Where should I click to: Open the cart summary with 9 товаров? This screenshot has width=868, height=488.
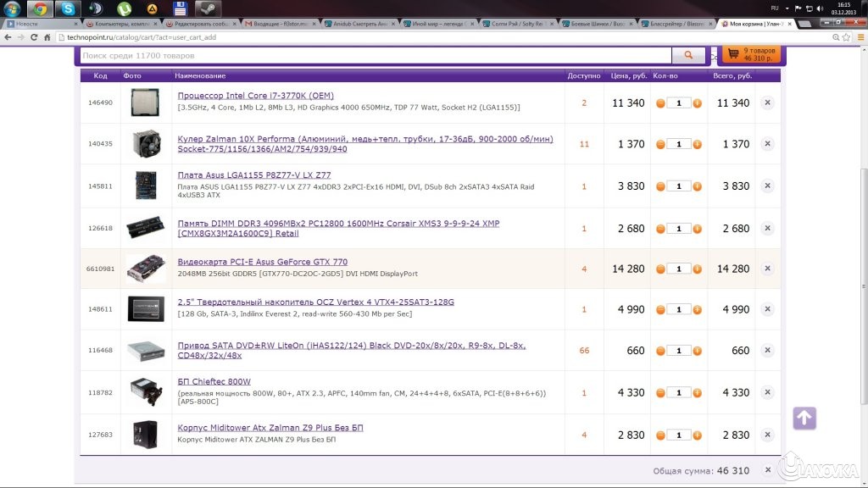pyautogui.click(x=749, y=55)
